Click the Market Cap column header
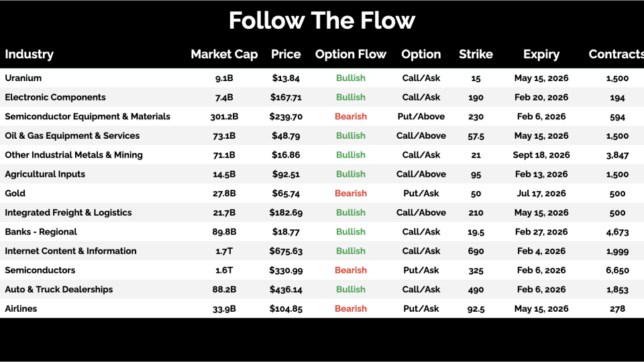Image resolution: width=644 pixels, height=362 pixels. [224, 54]
